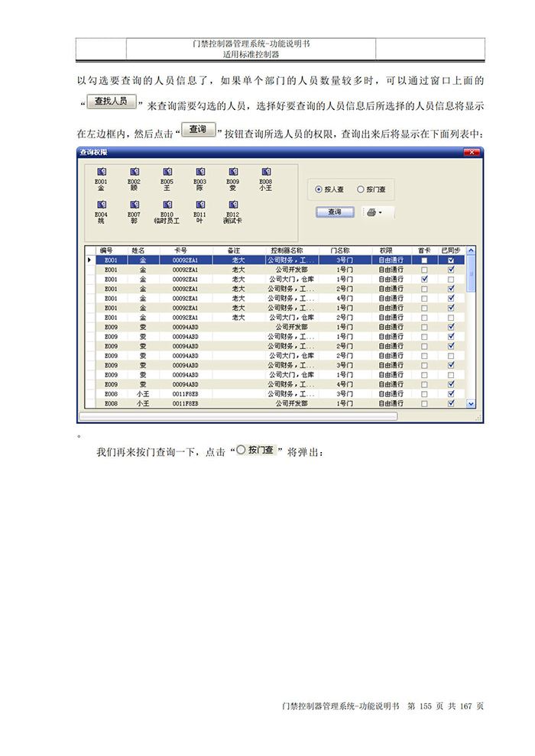Toggle 已同步 checkbox in selected E001 3号门 row
Image resolution: width=535 pixels, height=756 pixels.
tap(451, 260)
